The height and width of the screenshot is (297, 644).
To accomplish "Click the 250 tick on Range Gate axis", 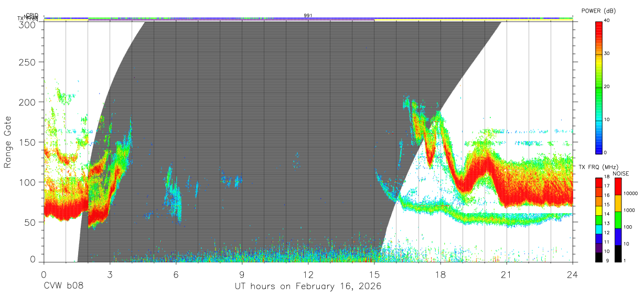I will [x=28, y=62].
